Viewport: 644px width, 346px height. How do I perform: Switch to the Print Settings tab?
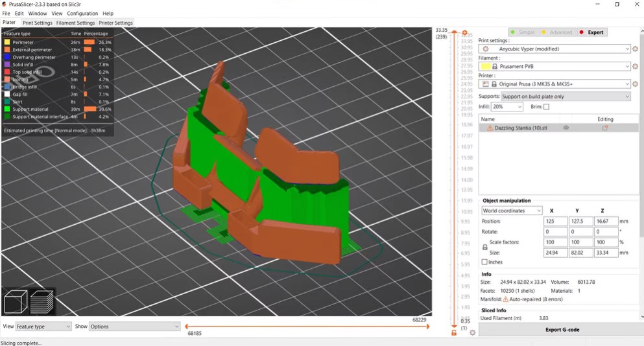coord(38,23)
